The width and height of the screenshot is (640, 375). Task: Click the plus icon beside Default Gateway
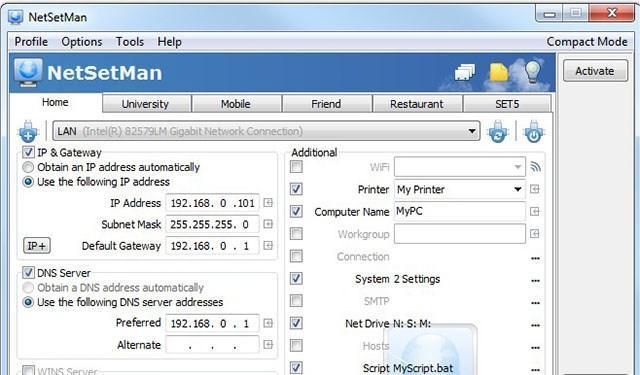coord(268,245)
